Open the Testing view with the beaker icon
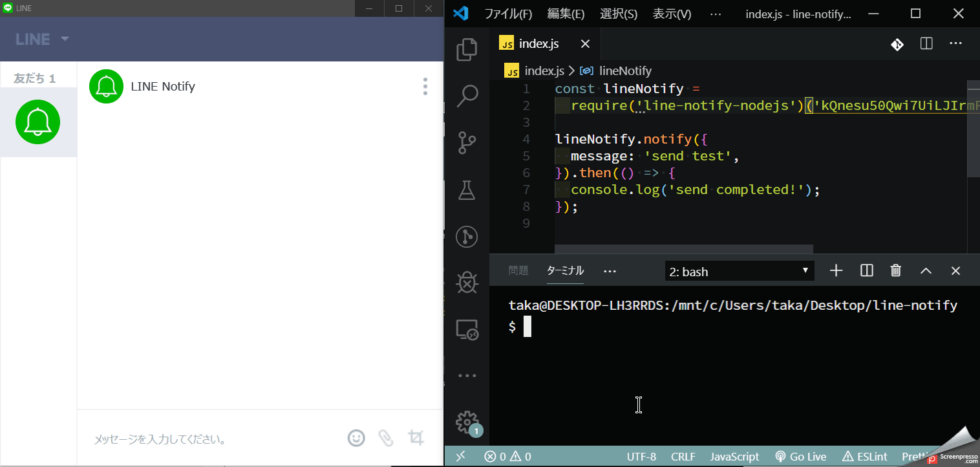Image resolution: width=980 pixels, height=467 pixels. click(x=467, y=190)
